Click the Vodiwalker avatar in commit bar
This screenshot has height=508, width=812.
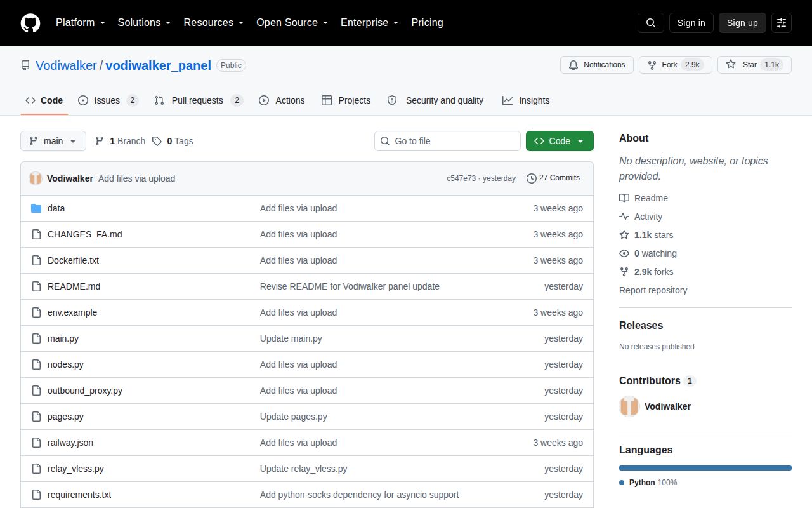(x=36, y=178)
